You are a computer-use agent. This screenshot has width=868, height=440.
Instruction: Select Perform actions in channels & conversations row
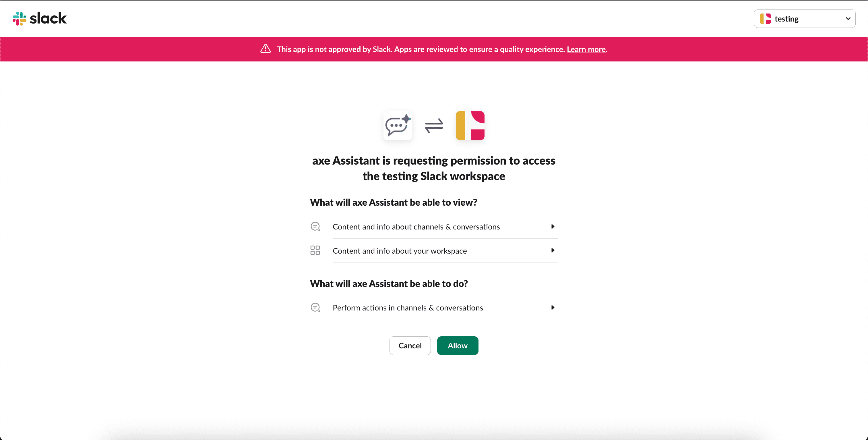point(434,308)
